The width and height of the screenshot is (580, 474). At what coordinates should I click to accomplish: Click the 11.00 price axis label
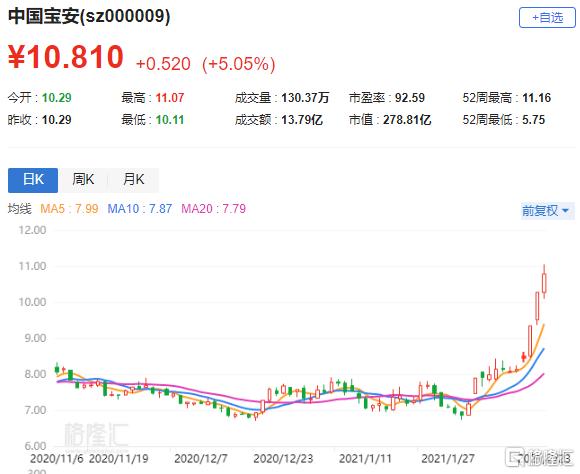pos(33,266)
